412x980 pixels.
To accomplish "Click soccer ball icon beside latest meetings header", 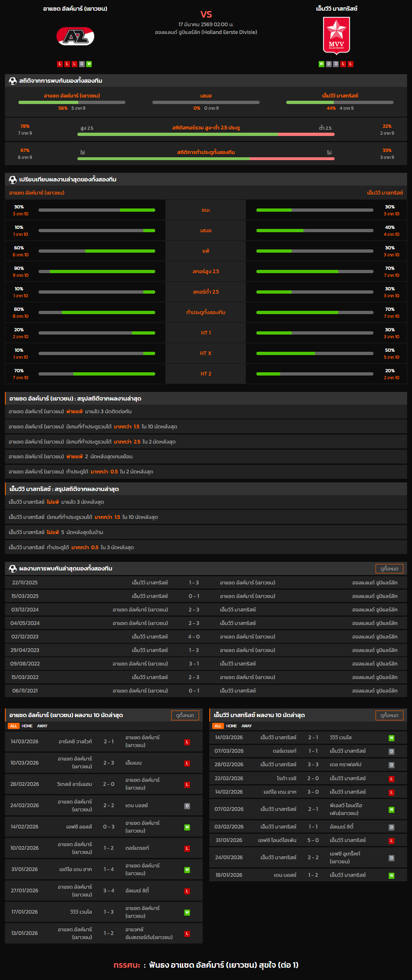I will (13, 568).
